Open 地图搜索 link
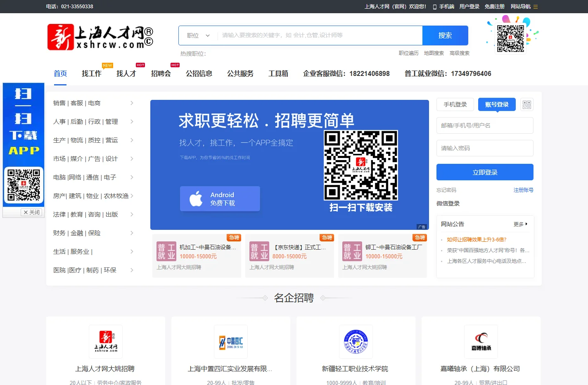 (x=434, y=53)
